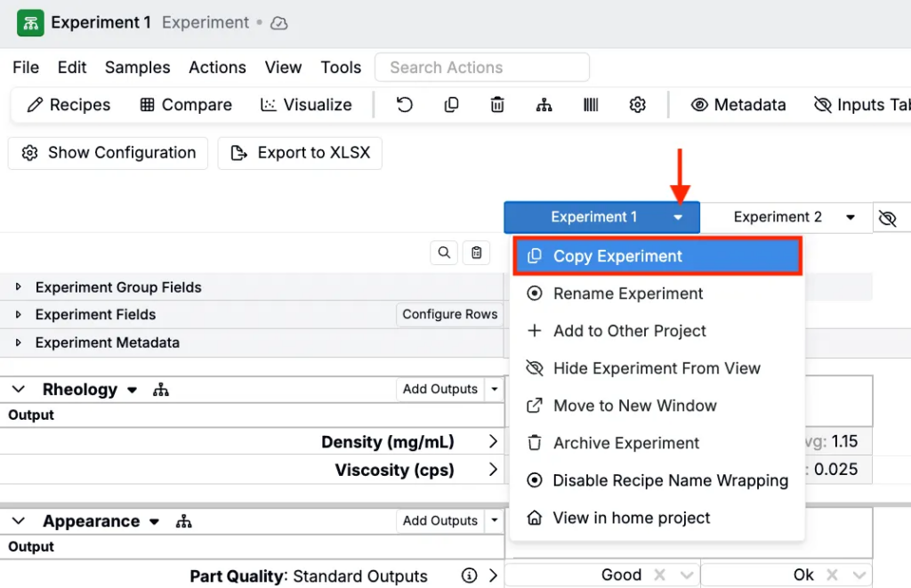Image resolution: width=911 pixels, height=588 pixels.
Task: Click info icon beside Part Quality
Action: tap(469, 576)
